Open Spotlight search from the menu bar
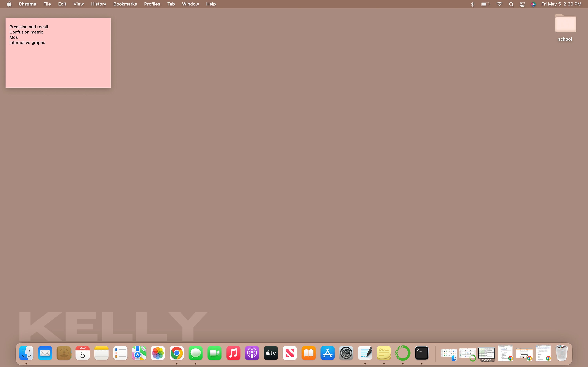The image size is (588, 367). click(511, 4)
